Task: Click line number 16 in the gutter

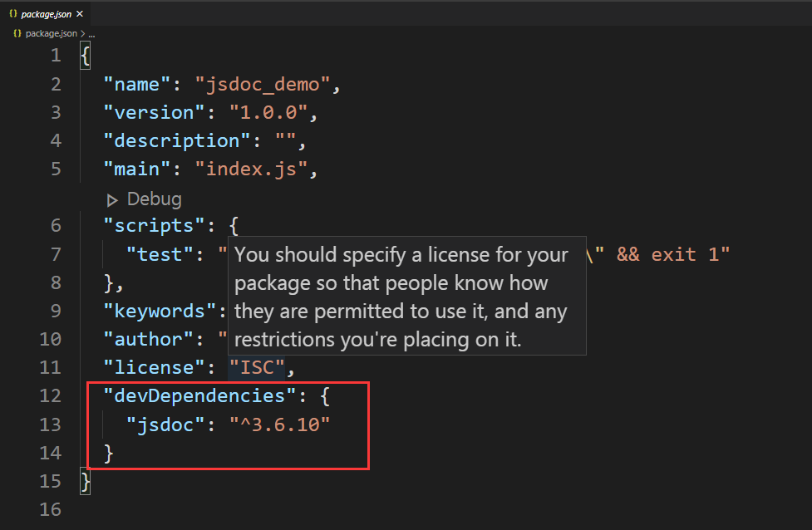Action: point(50,509)
